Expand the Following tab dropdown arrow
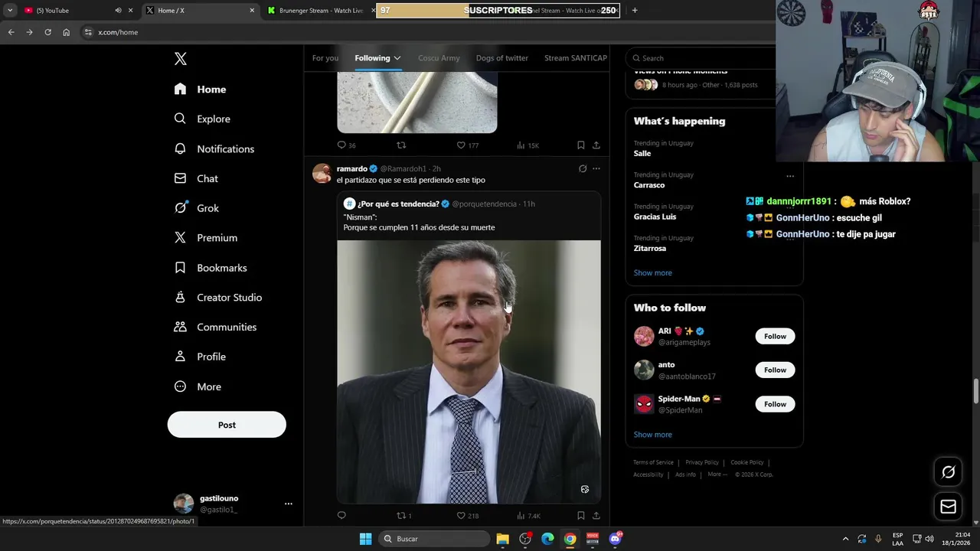The image size is (980, 551). point(397,58)
